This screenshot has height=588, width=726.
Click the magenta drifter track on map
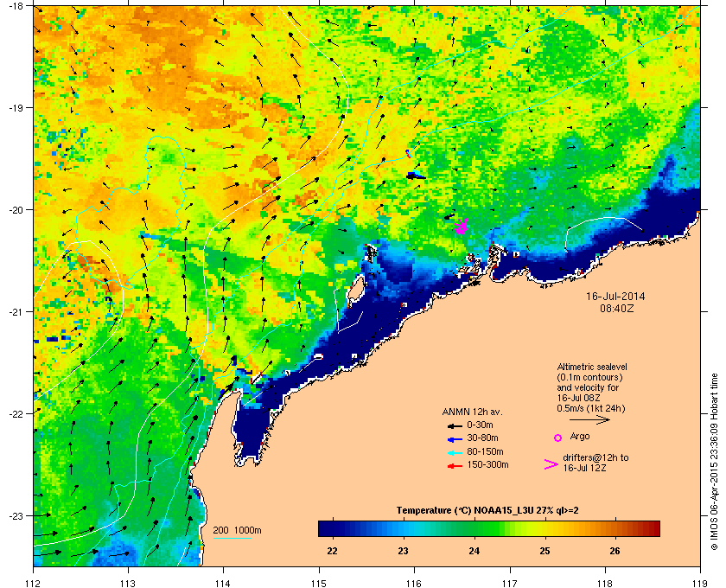(x=462, y=227)
